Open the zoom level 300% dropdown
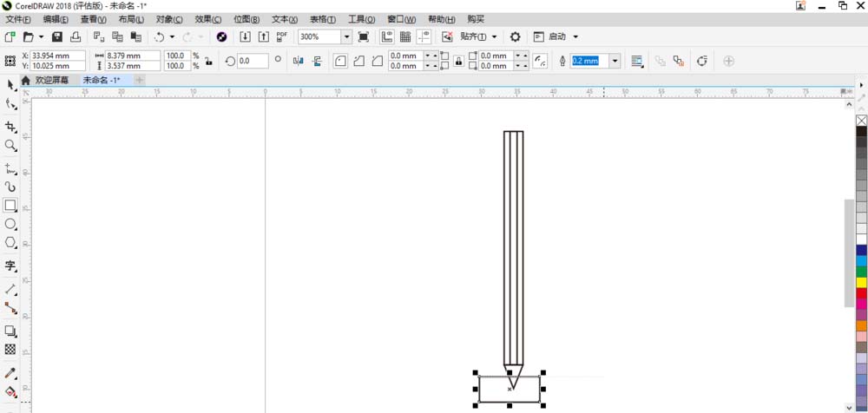 [346, 37]
